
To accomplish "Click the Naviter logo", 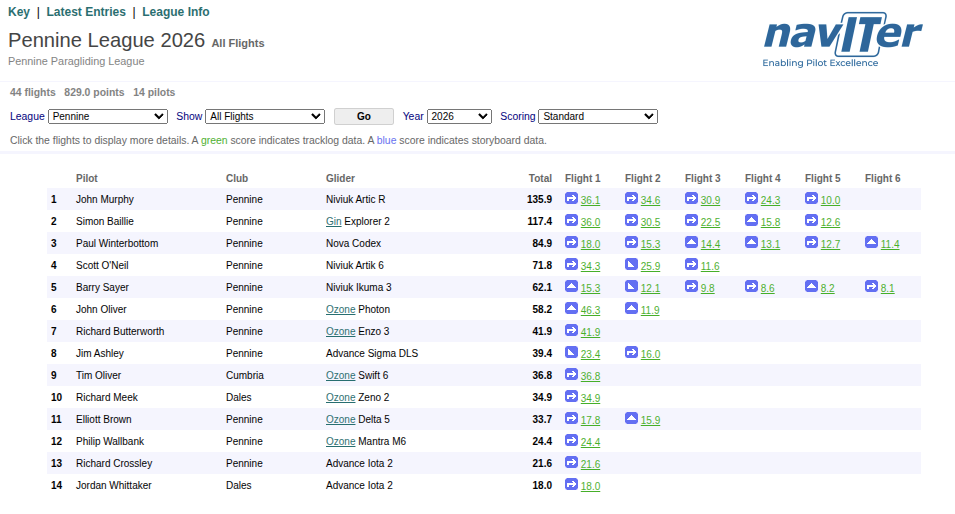I will [842, 39].
